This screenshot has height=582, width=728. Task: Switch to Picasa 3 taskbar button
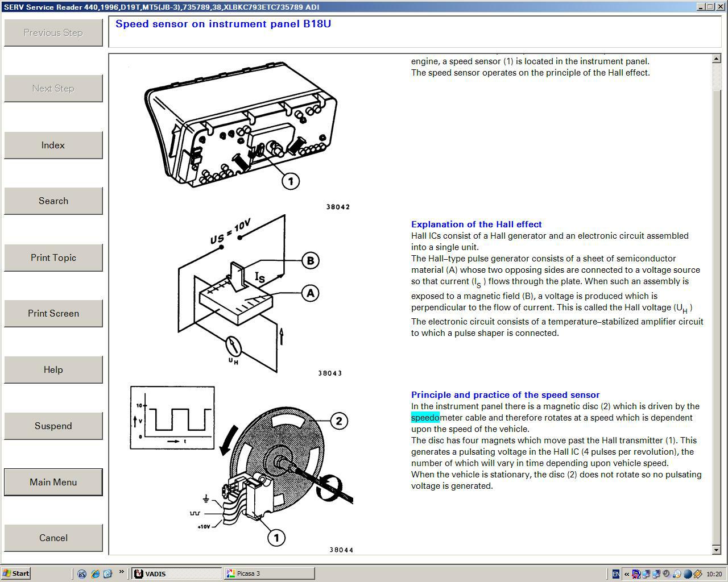(269, 573)
